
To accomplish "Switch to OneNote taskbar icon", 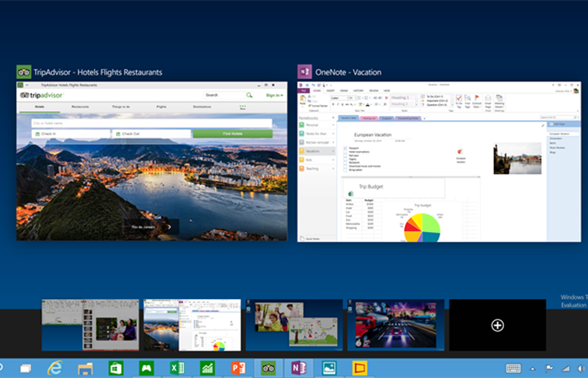I will tap(299, 368).
